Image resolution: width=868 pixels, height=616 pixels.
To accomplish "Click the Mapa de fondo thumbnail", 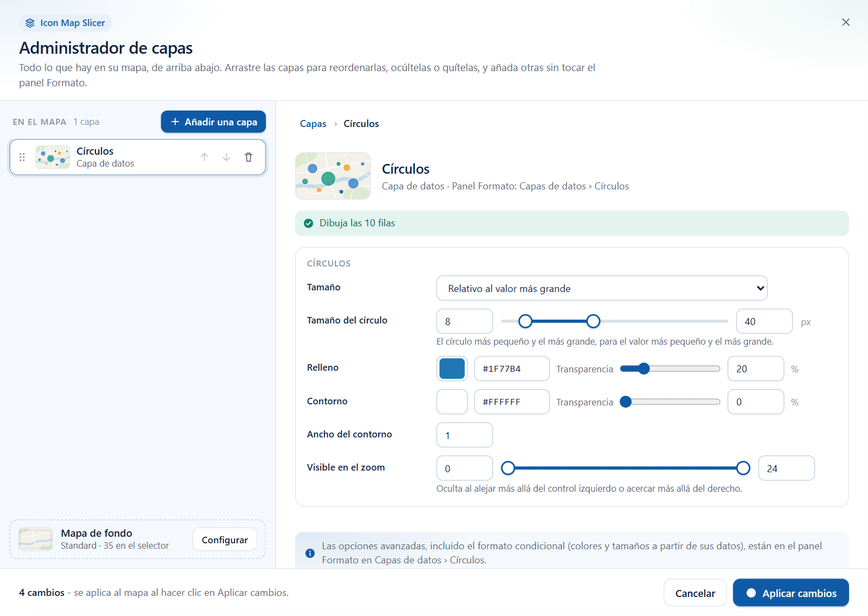I will [x=36, y=539].
